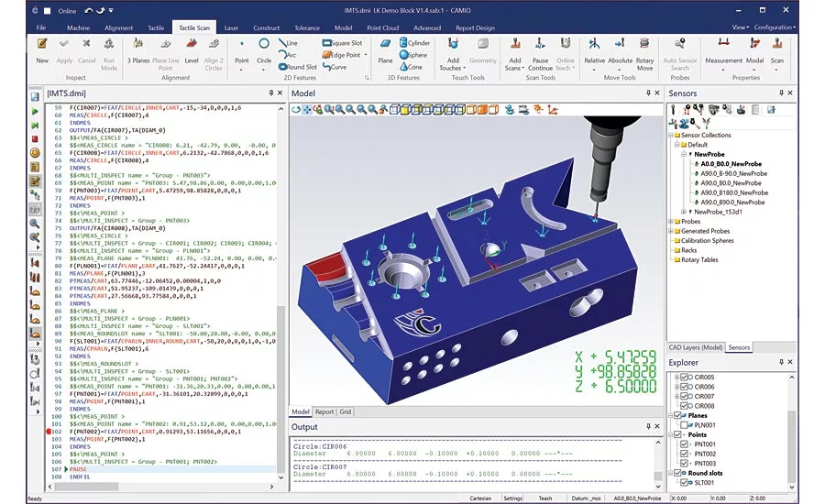Toggle the CIR006 checkbox in Explorer

[x=684, y=387]
